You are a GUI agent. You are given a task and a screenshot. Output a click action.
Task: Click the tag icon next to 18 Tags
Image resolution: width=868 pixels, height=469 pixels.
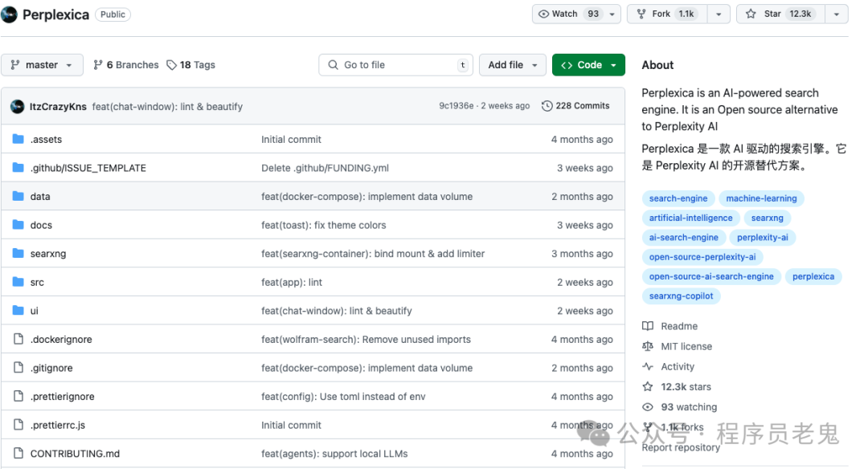(x=172, y=65)
